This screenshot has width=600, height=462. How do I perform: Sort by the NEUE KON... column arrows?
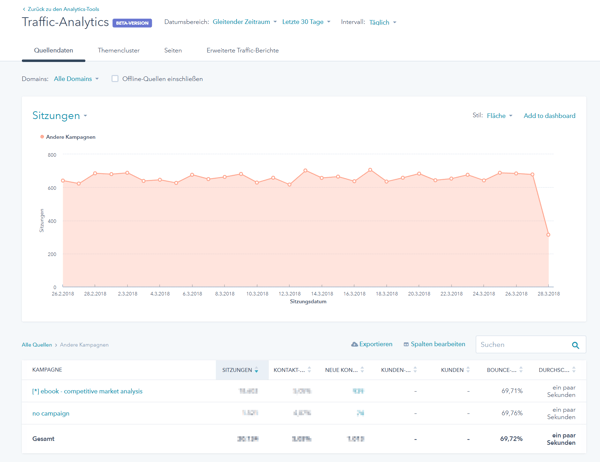(362, 370)
